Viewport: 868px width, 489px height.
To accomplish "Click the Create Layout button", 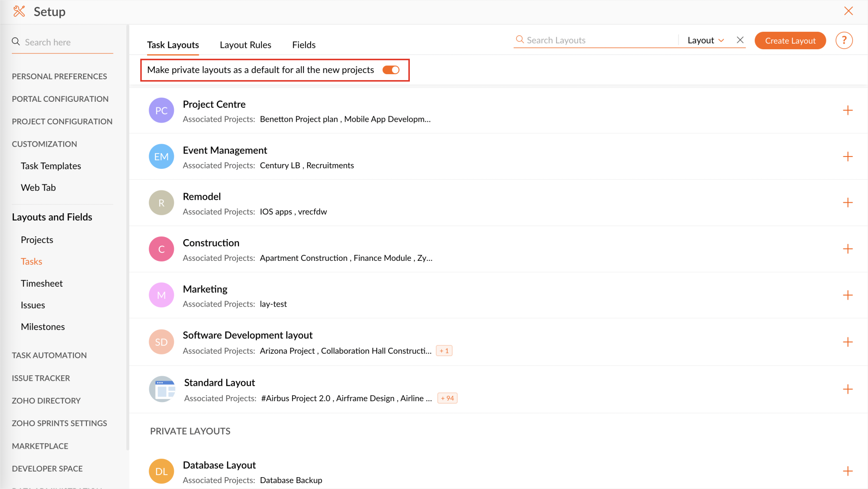I will [790, 40].
